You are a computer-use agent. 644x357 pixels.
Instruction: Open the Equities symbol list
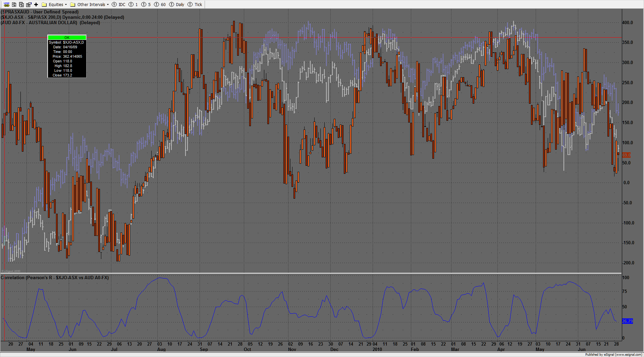tap(56, 5)
